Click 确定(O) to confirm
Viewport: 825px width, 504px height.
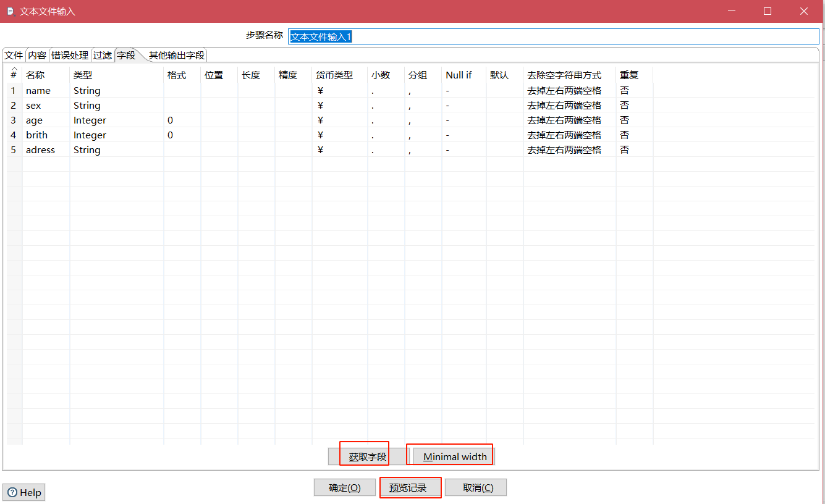345,487
